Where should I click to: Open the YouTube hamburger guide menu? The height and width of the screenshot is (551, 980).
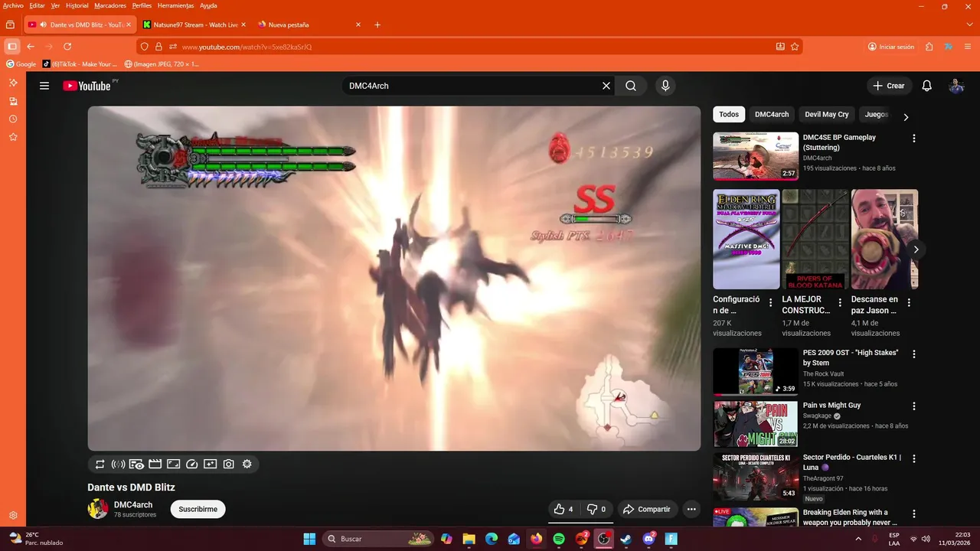[x=44, y=86]
